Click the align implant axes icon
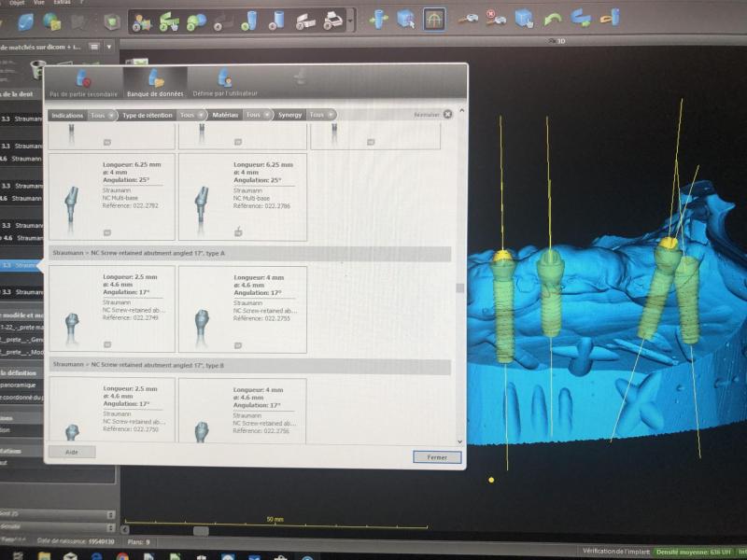Screen dimensions: 747x560 (379, 20)
